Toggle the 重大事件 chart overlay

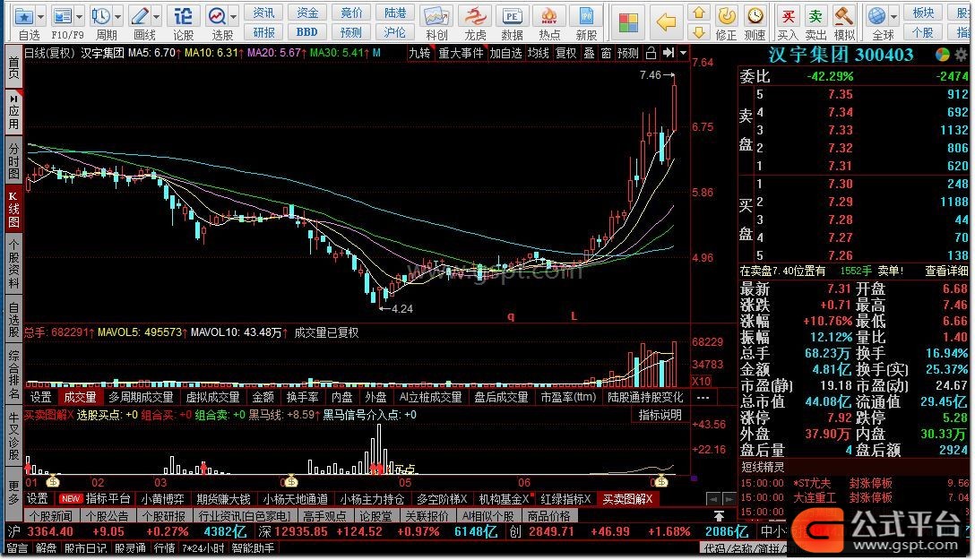click(x=461, y=54)
